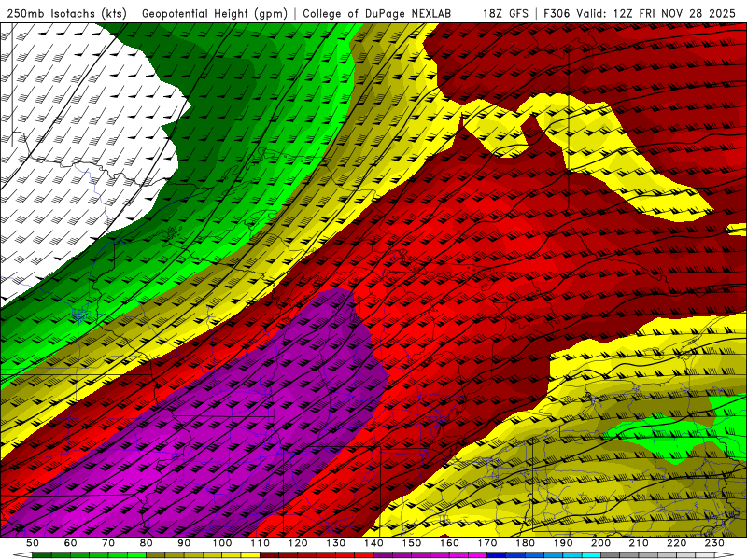Click the brightest green swatch ending at 80
The width and height of the screenshot is (747, 560).
tap(136, 554)
